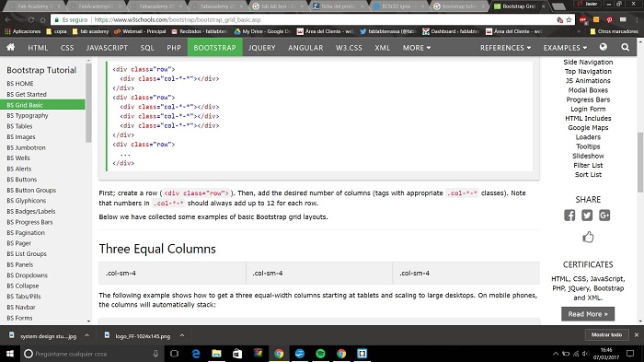
Task: Click sidebar scrollbar thumb
Action: 88,102
